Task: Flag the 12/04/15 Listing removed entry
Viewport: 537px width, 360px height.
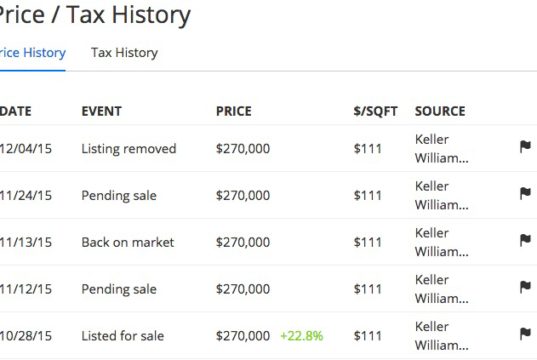Action: click(525, 147)
